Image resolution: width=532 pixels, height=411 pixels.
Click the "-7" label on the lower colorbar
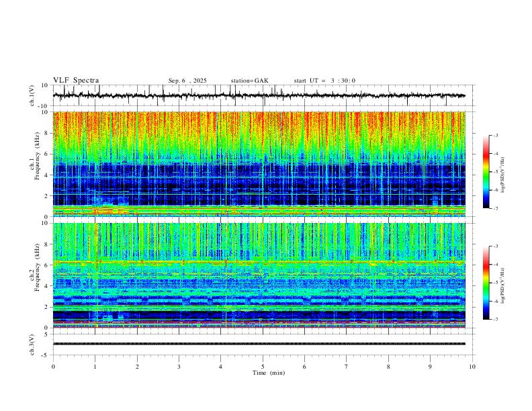[495, 319]
